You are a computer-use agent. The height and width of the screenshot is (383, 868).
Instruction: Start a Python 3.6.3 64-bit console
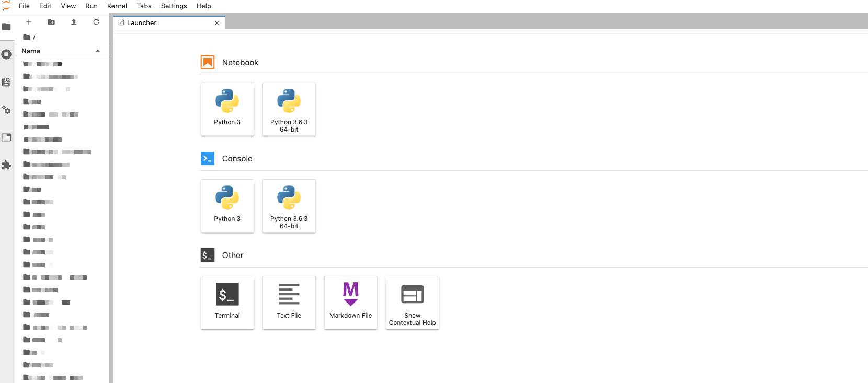click(289, 206)
